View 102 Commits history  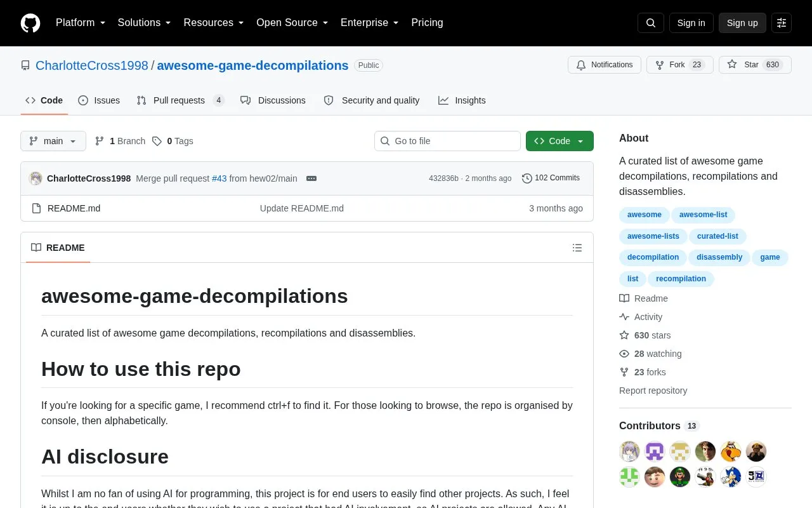(x=551, y=178)
